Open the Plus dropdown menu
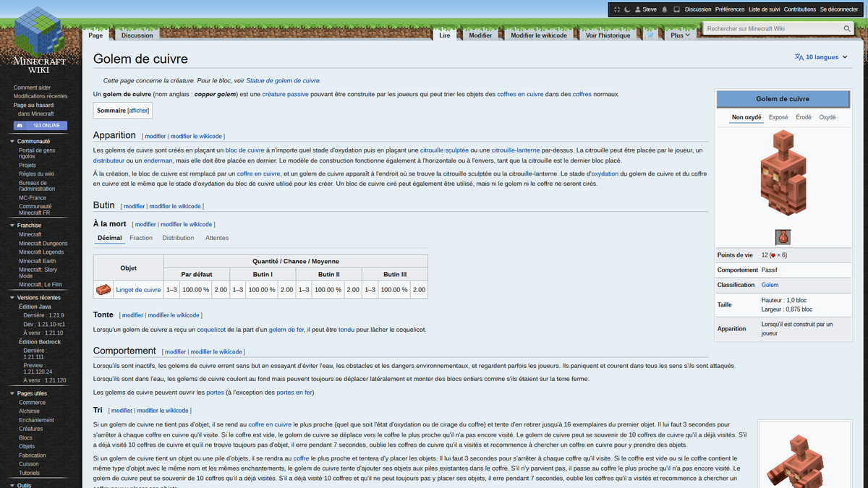The width and height of the screenshot is (868, 488). 677,33
